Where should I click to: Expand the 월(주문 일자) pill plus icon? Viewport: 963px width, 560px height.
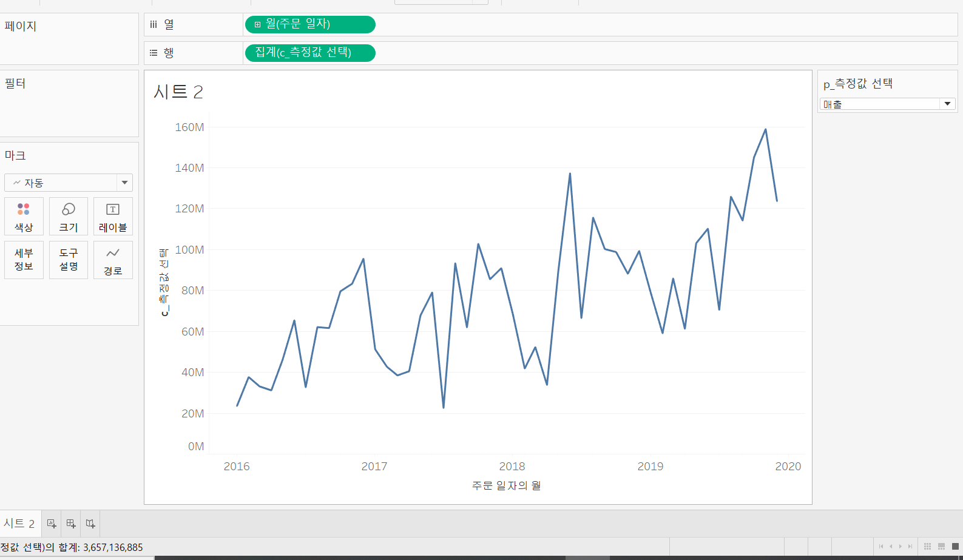(257, 25)
